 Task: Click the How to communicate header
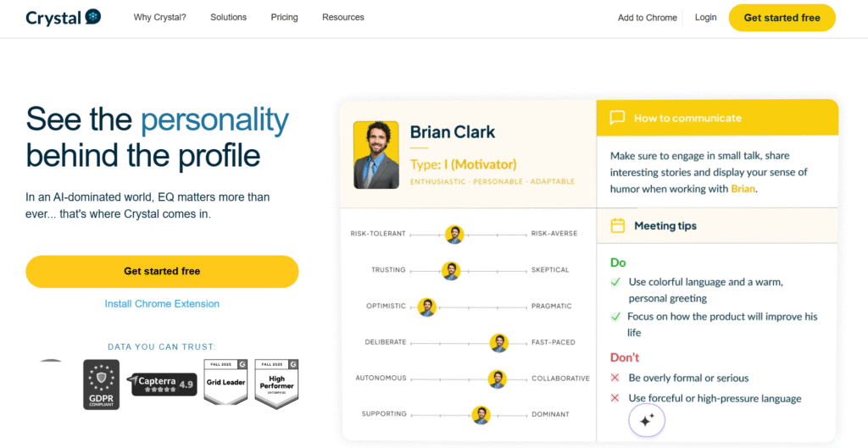[687, 118]
